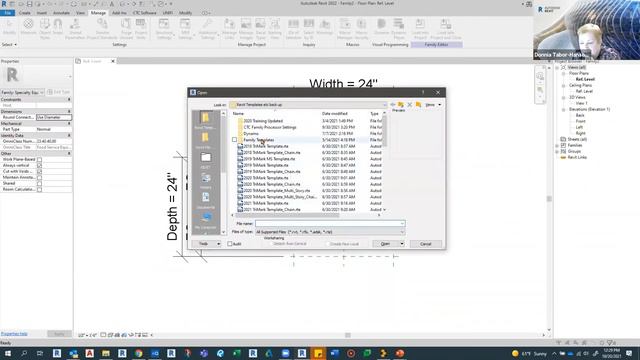This screenshot has height=360, width=640.
Task: Click the IDs of Selection icon
Action: [x=293, y=29]
